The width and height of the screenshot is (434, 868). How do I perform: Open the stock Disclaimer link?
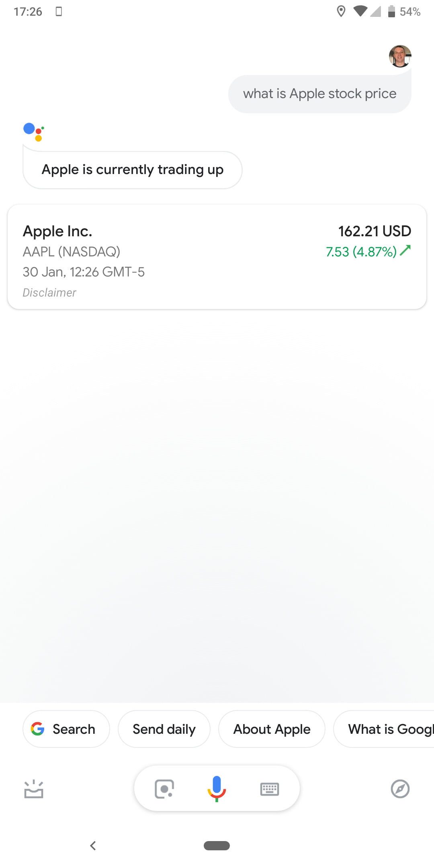click(x=49, y=293)
